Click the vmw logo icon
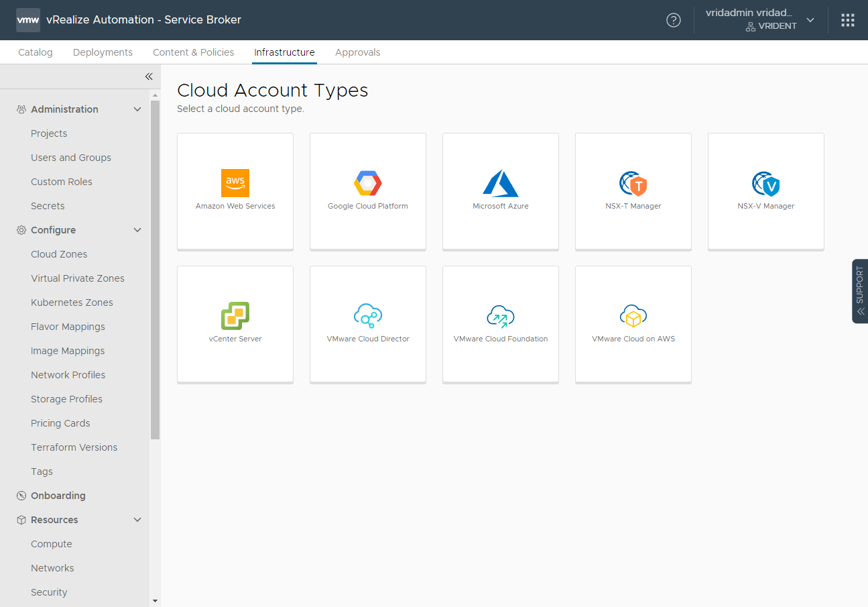 pyautogui.click(x=28, y=20)
